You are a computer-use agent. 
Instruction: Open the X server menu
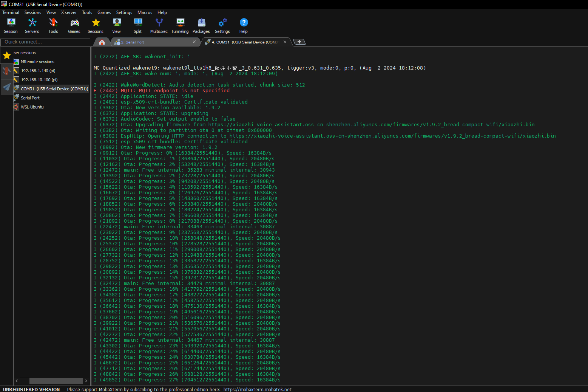tap(69, 12)
